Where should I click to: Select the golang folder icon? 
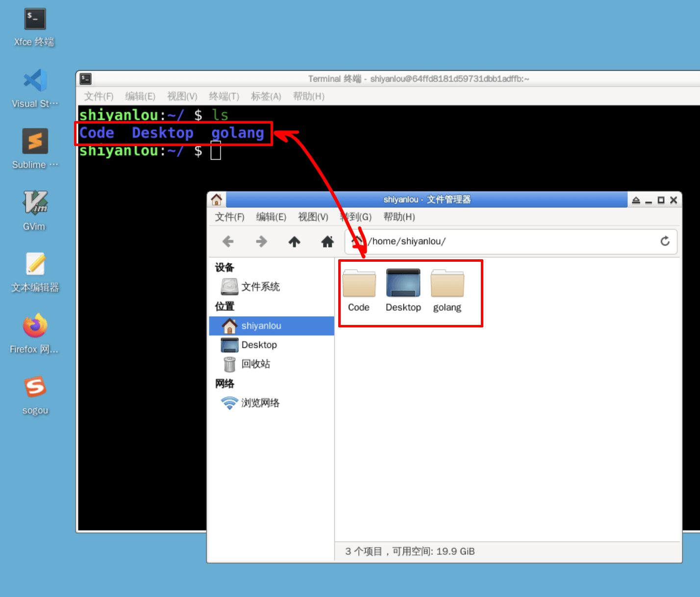click(447, 291)
